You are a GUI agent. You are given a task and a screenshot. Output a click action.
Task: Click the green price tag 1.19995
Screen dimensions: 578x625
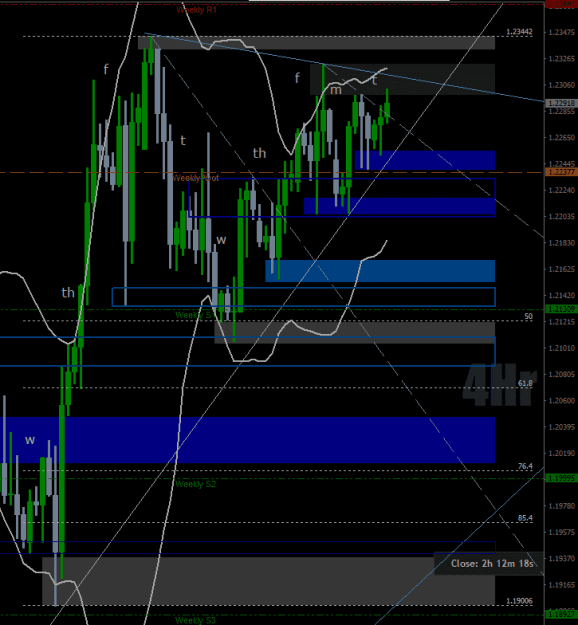561,478
